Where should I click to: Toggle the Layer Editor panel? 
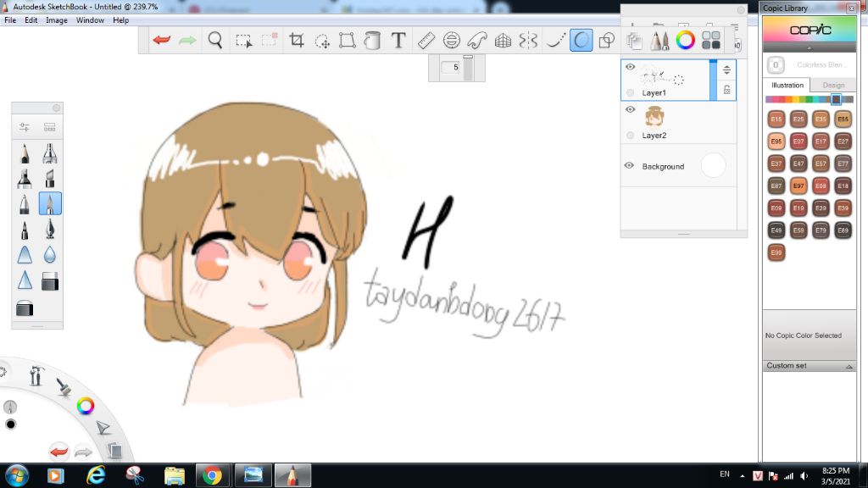pyautogui.click(x=634, y=41)
